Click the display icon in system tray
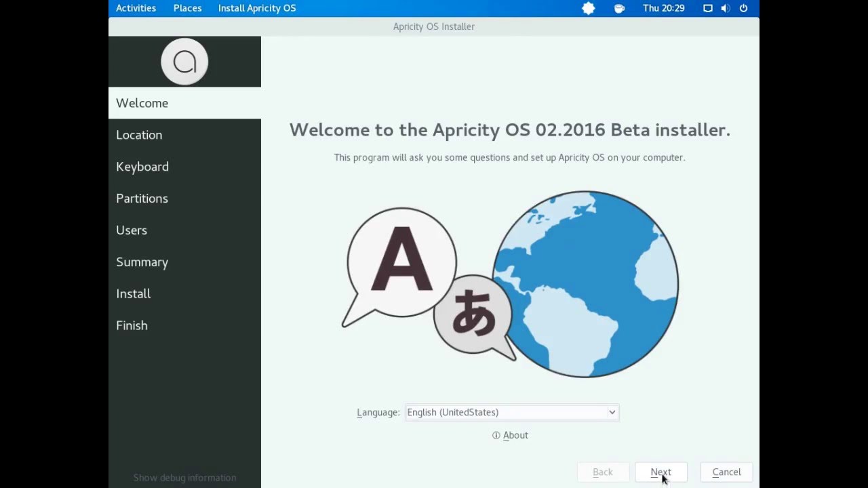The image size is (868, 488). coord(708,8)
